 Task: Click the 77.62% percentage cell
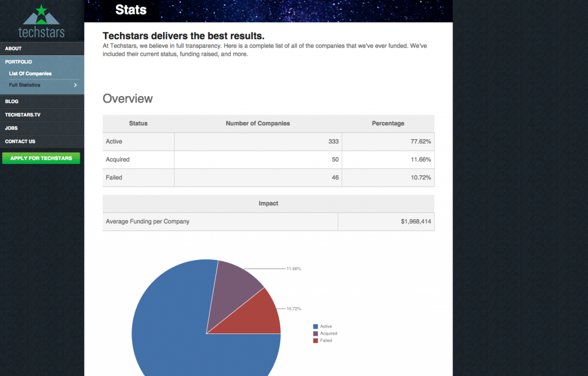[x=388, y=141]
